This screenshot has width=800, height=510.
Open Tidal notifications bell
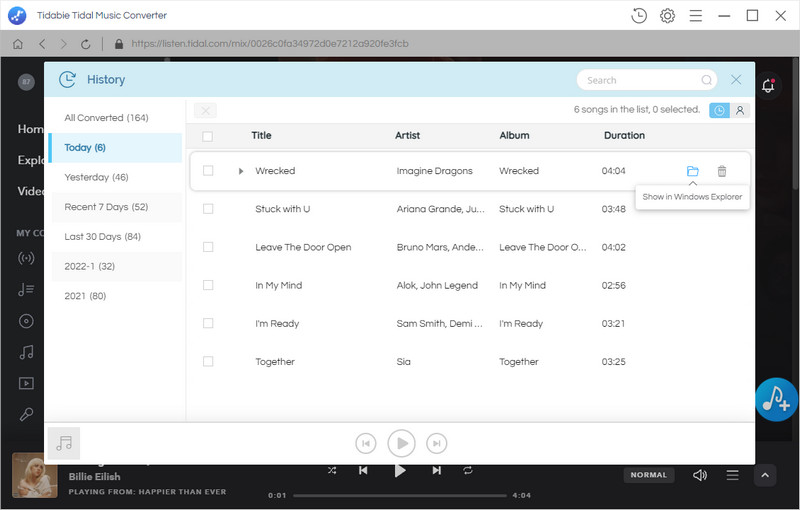768,85
